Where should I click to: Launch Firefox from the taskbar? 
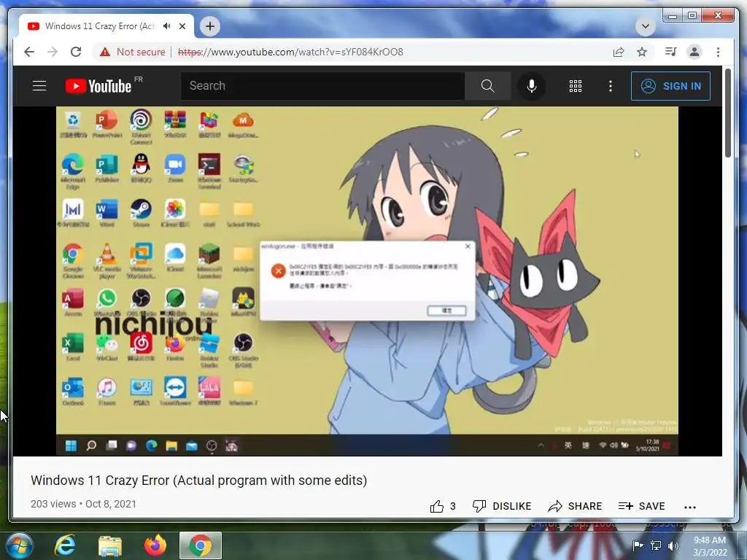click(155, 545)
